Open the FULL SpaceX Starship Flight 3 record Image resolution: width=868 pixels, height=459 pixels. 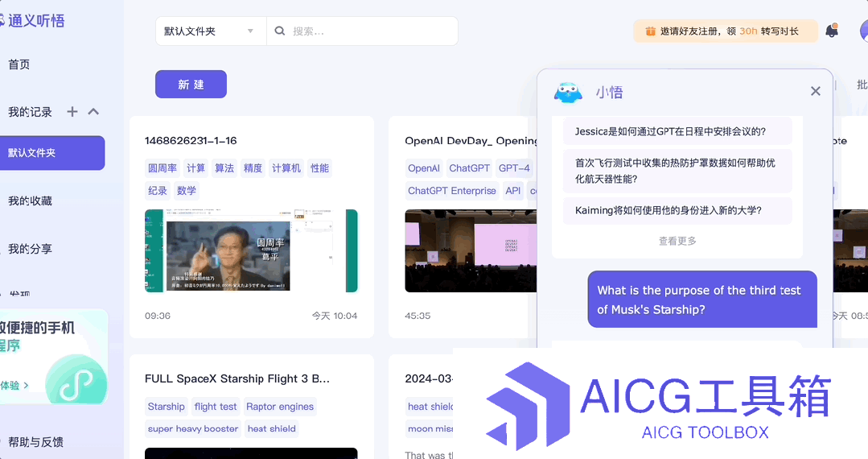tap(237, 378)
